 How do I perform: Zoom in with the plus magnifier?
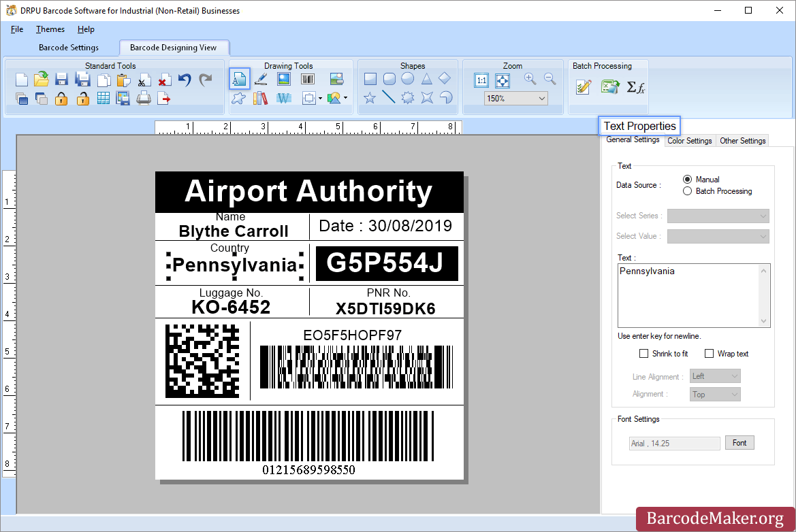(530, 79)
